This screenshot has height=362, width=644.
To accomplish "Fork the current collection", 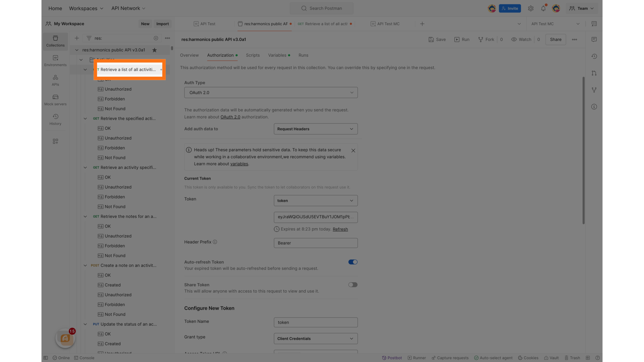I will tap(486, 39).
